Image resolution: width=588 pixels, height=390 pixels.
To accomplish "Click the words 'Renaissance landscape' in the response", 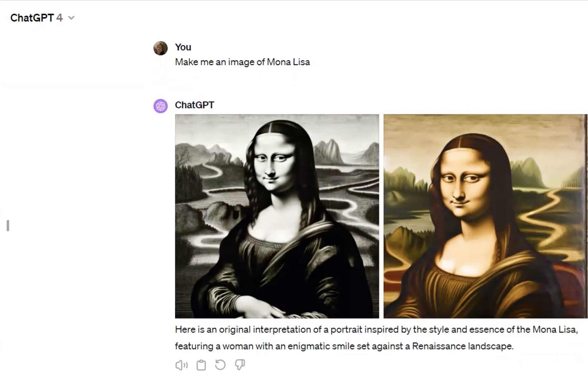I will tap(462, 346).
